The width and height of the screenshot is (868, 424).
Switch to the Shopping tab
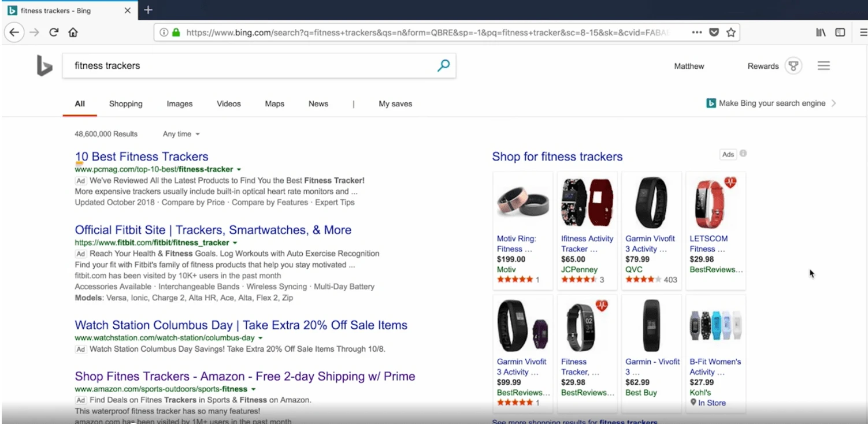pyautogui.click(x=125, y=104)
